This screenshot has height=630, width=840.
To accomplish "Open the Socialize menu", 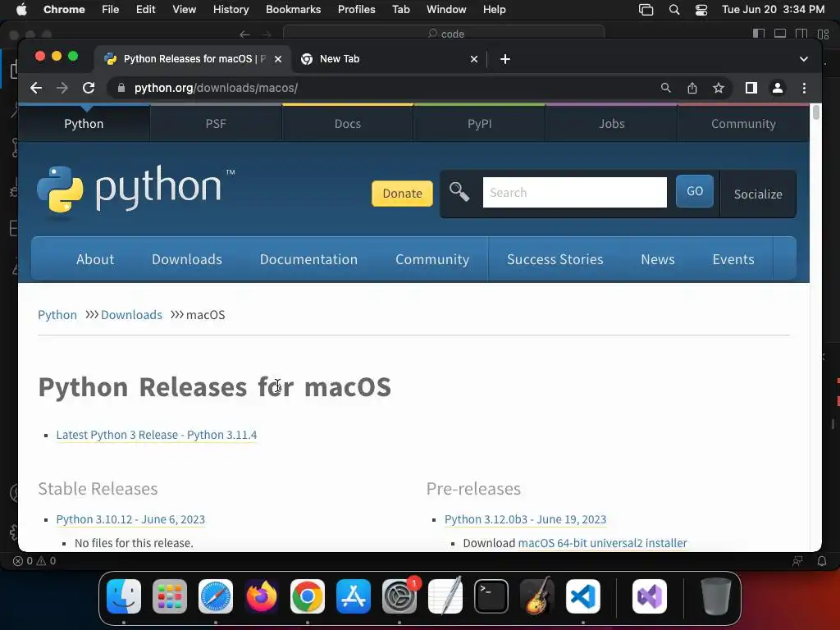I will 758,194.
